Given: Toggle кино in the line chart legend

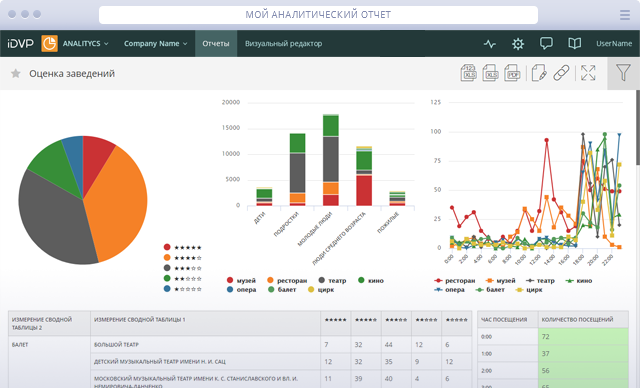Looking at the screenshot, I should [579, 281].
